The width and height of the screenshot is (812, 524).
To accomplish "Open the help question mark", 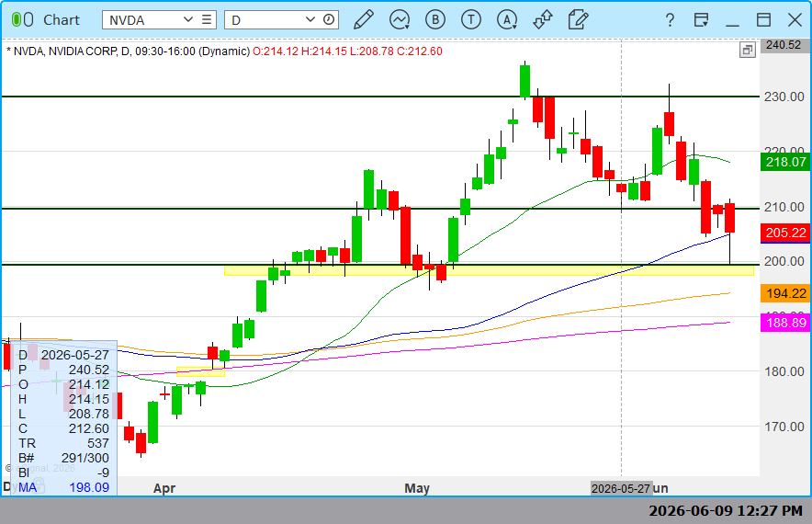I will click(x=671, y=19).
